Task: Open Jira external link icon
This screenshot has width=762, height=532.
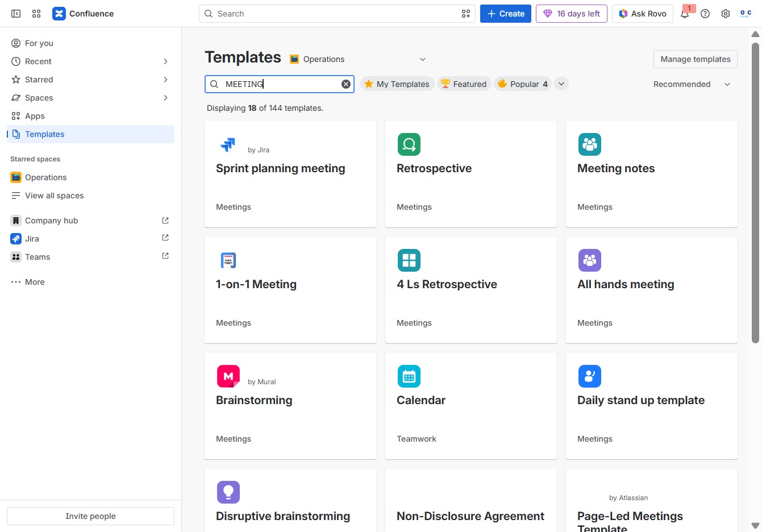Action: click(x=165, y=238)
